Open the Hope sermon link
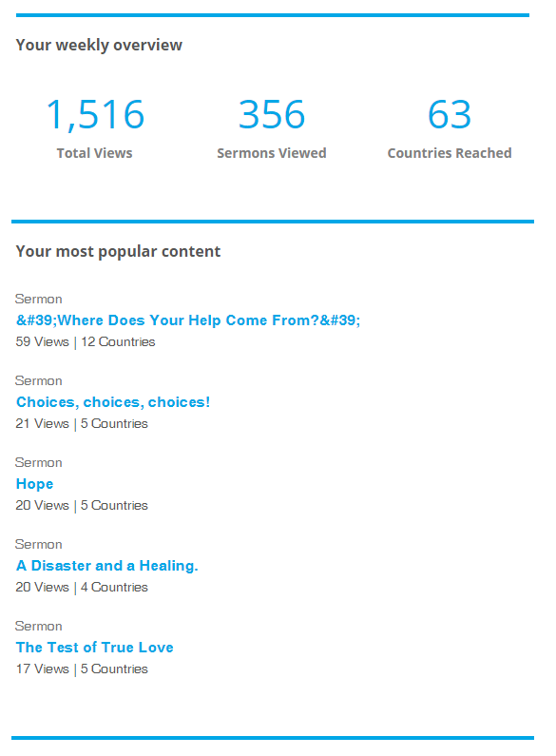Viewport: 556px width, 756px height. [34, 484]
